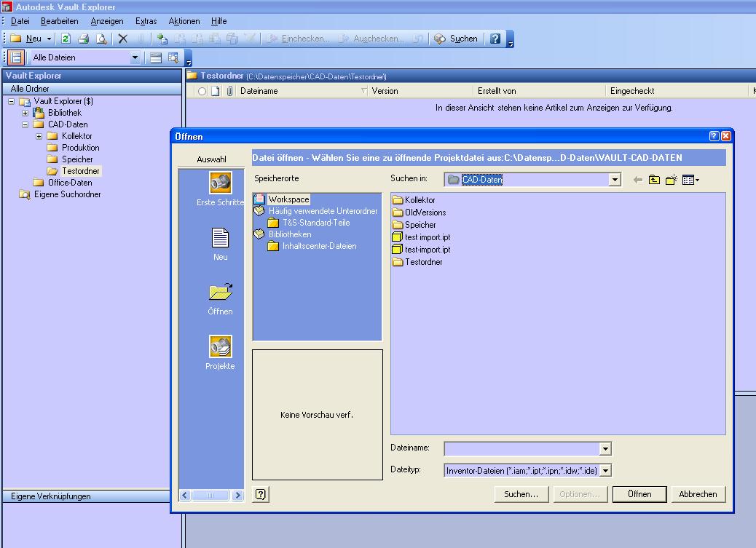This screenshot has height=548, width=756.
Task: Open the Neu dropdown arrow in the toolbar
Action: point(49,39)
